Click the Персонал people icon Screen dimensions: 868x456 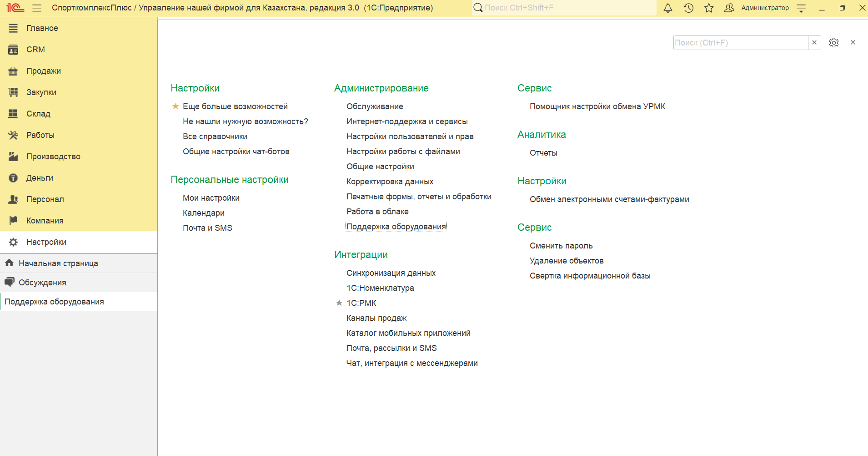[13, 199]
